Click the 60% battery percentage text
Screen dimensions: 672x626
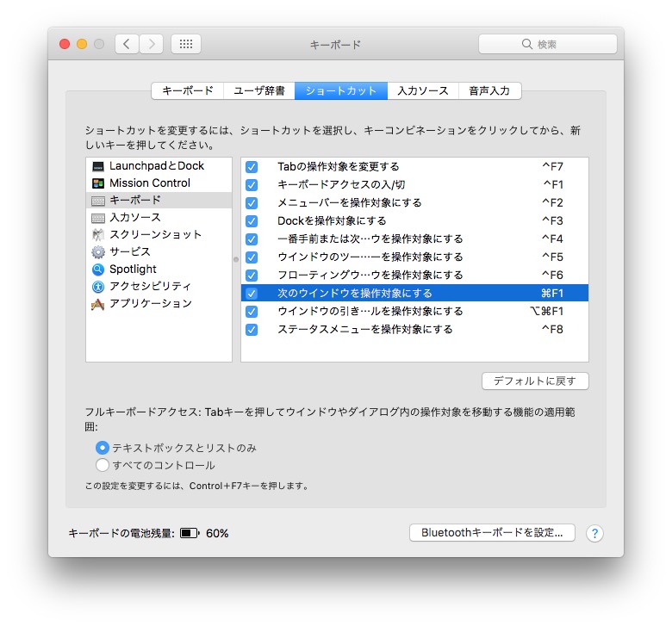(x=217, y=534)
